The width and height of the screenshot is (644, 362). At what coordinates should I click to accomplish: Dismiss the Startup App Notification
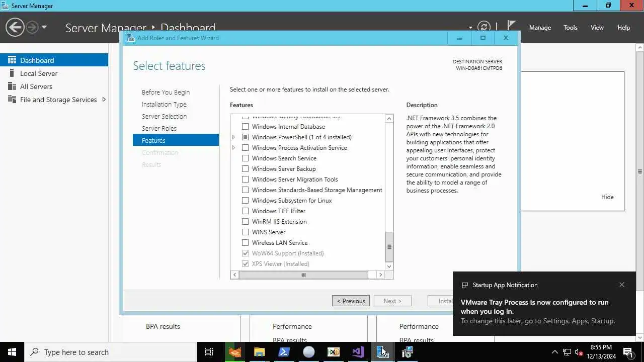(622, 285)
